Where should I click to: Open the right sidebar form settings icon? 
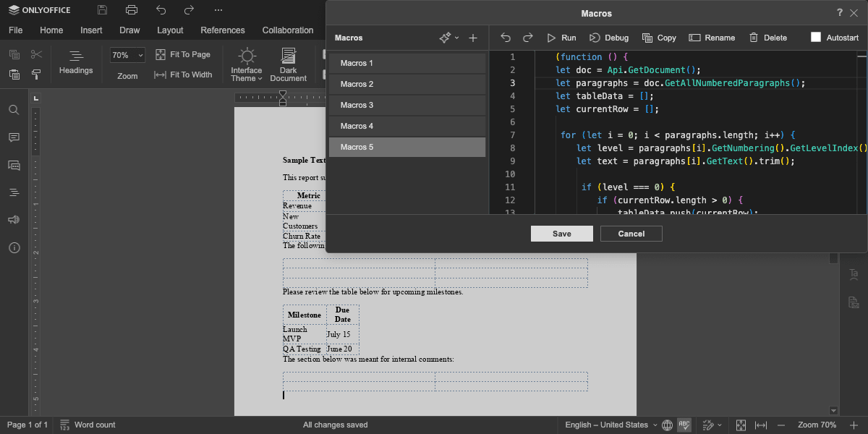854,302
